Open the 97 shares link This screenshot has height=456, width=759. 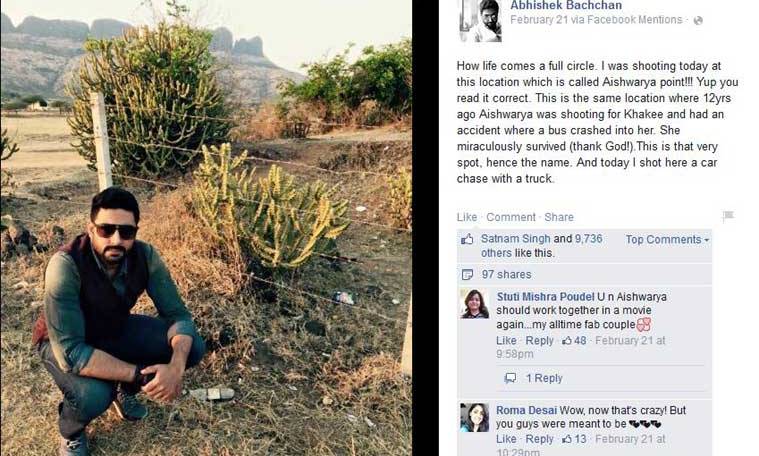507,274
